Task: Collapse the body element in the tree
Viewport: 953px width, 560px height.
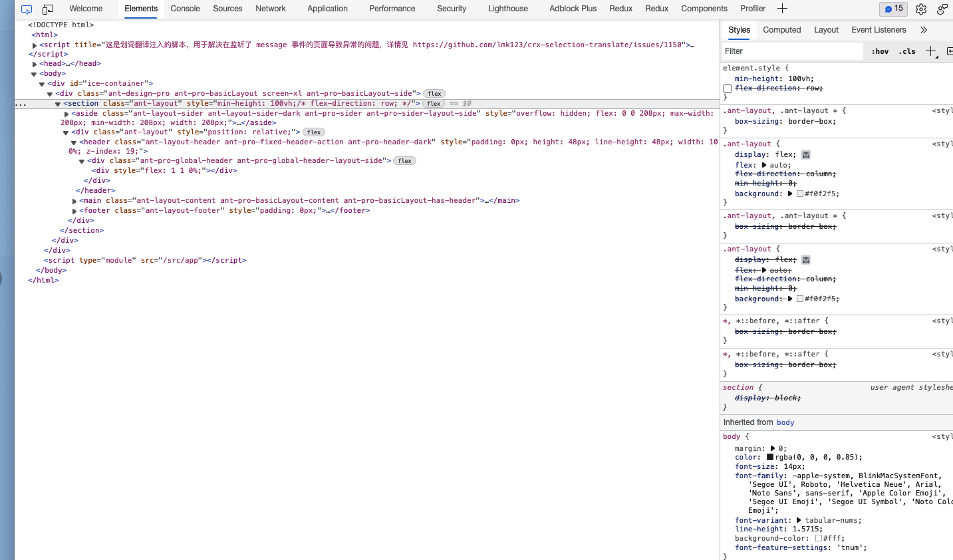Action: click(34, 73)
